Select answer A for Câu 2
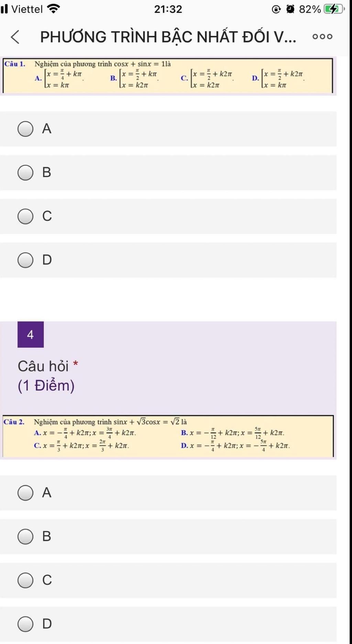Viewport: 352px width, 644px height. tap(25, 493)
